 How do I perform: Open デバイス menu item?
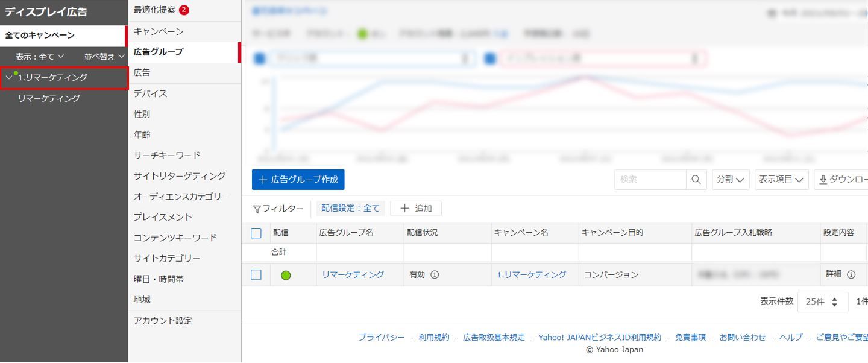point(150,93)
